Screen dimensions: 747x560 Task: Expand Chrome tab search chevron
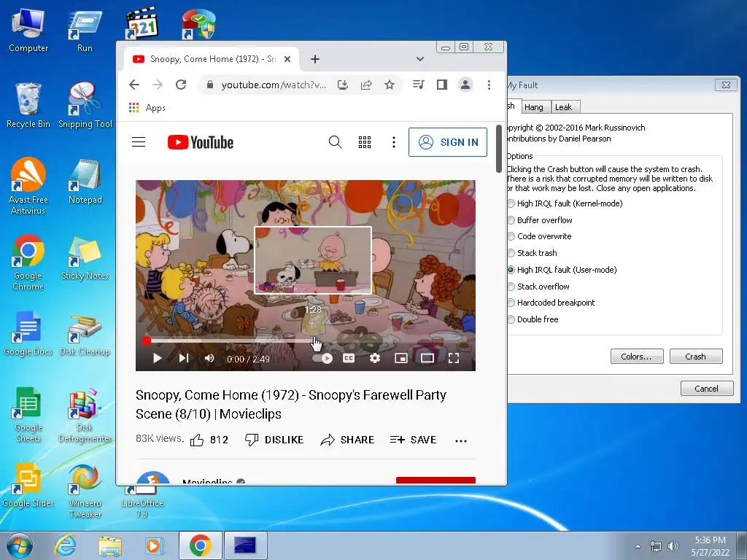[x=419, y=59]
